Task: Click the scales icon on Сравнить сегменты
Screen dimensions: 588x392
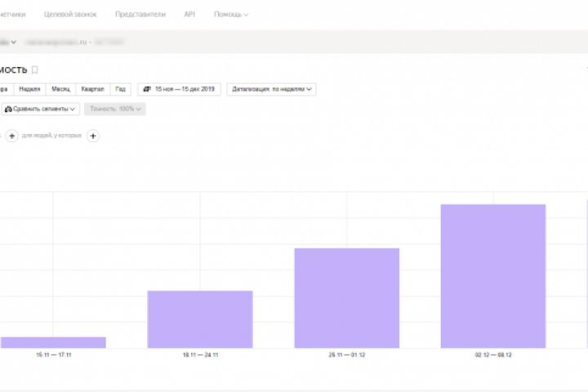Action: click(8, 109)
